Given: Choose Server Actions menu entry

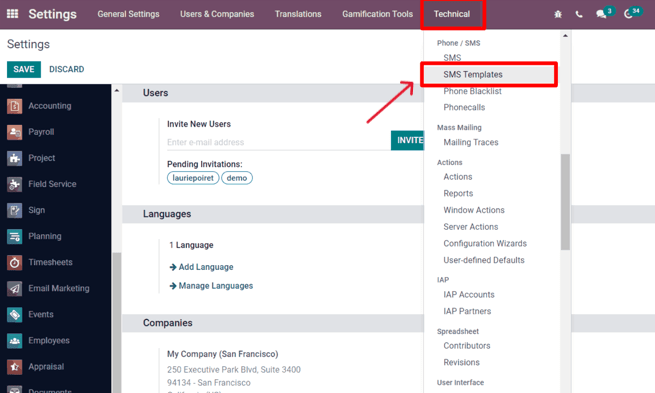Looking at the screenshot, I should (x=471, y=227).
